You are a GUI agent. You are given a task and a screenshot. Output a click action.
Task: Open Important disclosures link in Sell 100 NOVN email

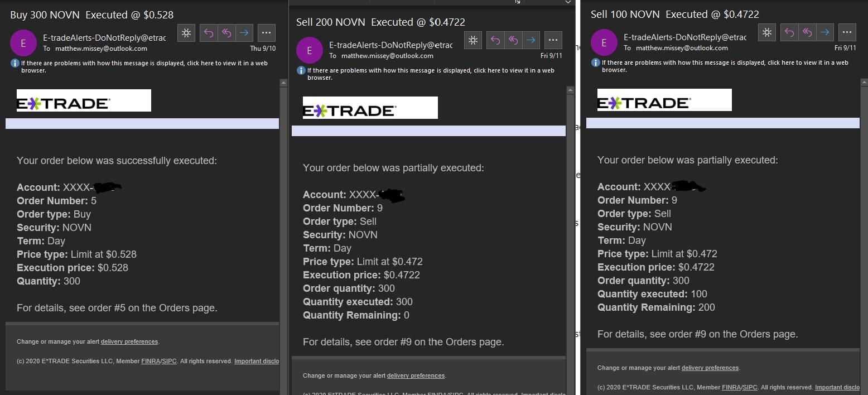[837, 387]
